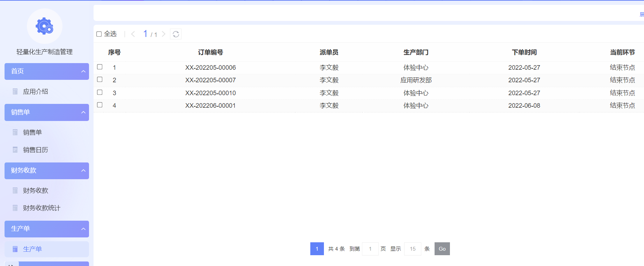The height and width of the screenshot is (266, 644).
Task: Click the 1 / 1 page indicator
Action: click(150, 34)
